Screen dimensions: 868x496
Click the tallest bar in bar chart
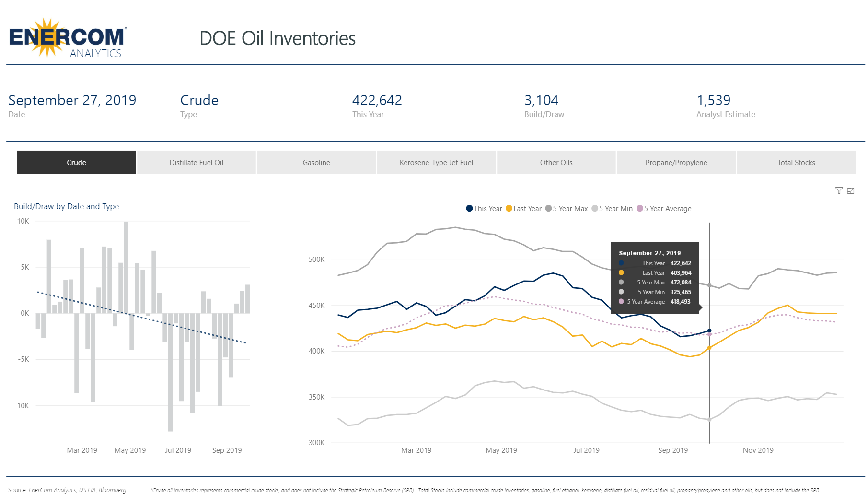click(126, 267)
